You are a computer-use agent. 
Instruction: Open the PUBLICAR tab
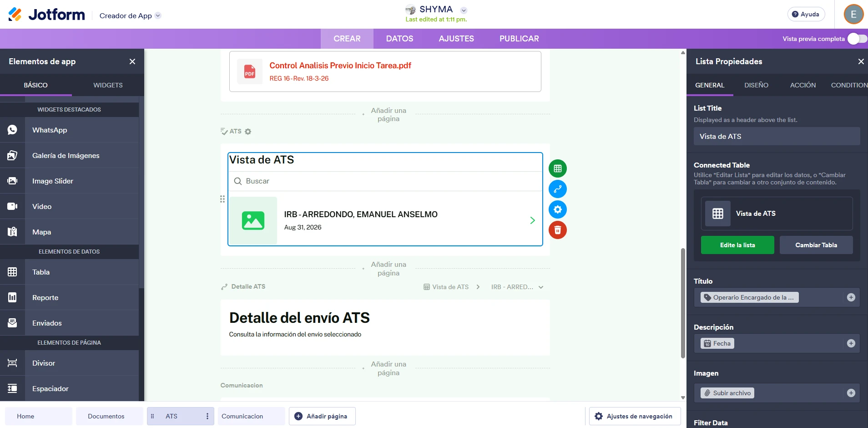[519, 39]
